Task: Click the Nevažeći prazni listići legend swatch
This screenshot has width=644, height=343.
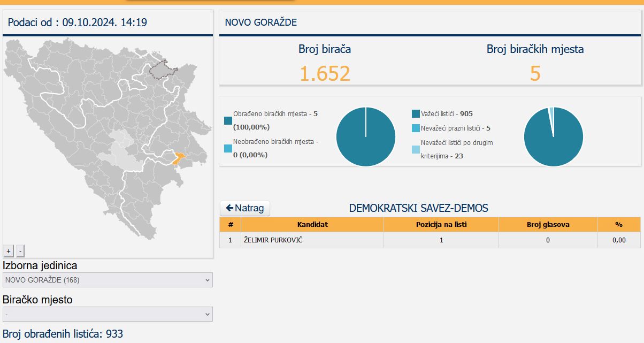Action: pyautogui.click(x=416, y=128)
